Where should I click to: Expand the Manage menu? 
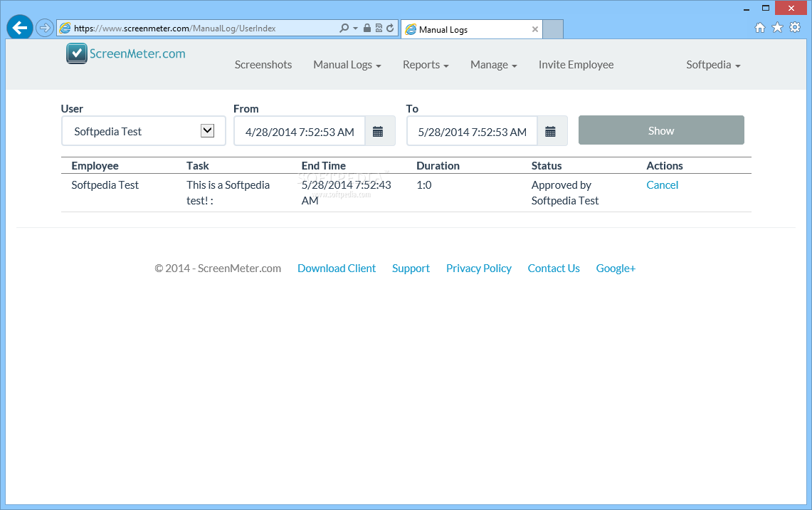click(493, 65)
